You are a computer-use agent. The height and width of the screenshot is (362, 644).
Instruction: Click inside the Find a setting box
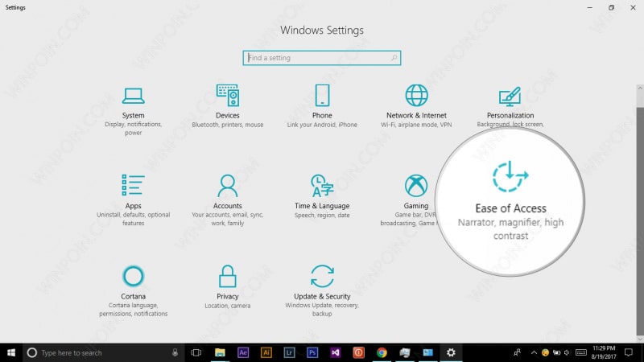[321, 58]
